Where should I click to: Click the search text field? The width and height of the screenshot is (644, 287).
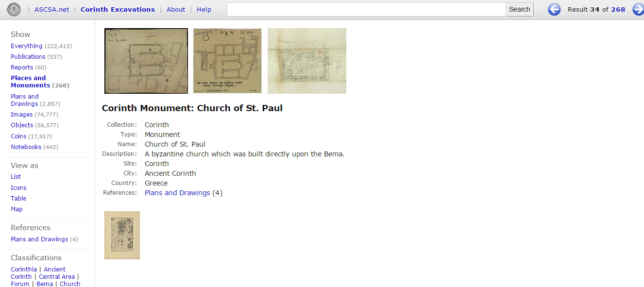tap(366, 9)
